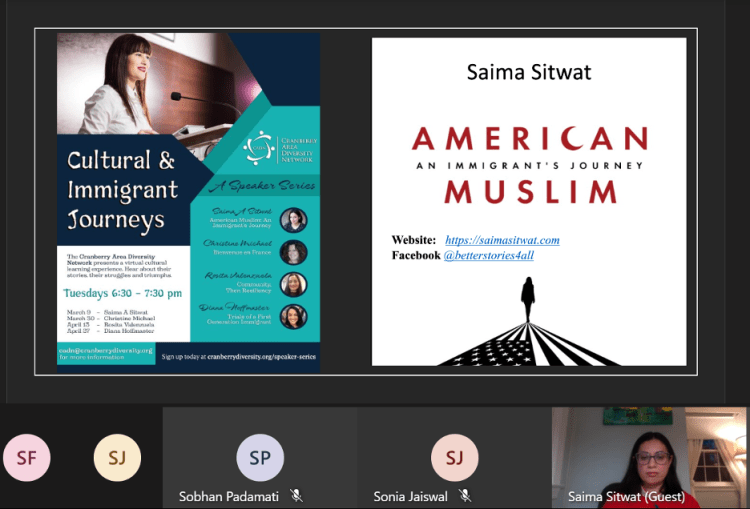Select the pink SJ avatar of Sonia Jaiswal
The width and height of the screenshot is (750, 509).
(454, 458)
